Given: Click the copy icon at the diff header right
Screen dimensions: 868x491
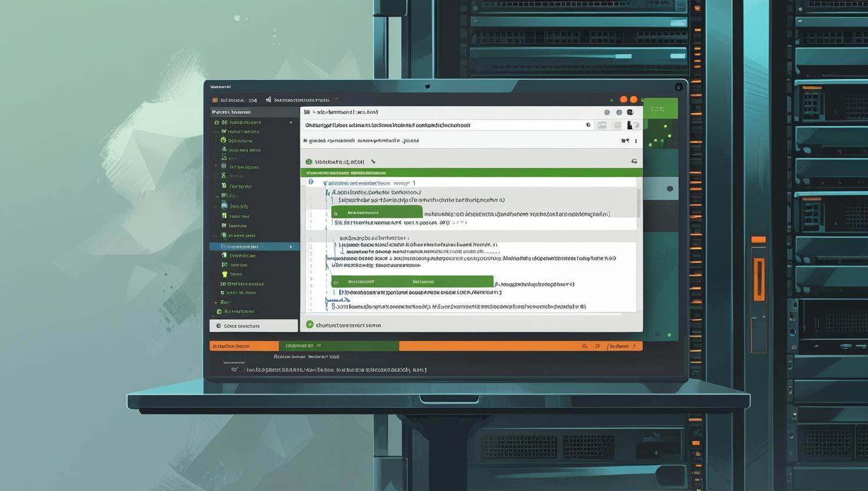Looking at the screenshot, I should tap(634, 161).
